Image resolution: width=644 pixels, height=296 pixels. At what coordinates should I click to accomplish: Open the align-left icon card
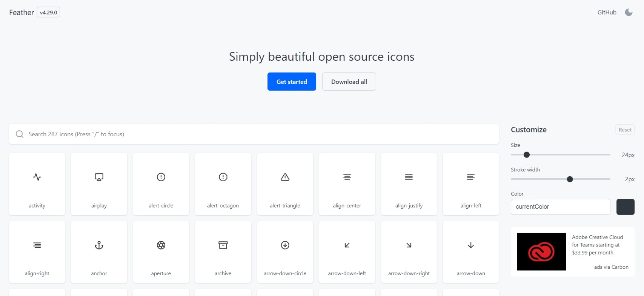click(471, 184)
